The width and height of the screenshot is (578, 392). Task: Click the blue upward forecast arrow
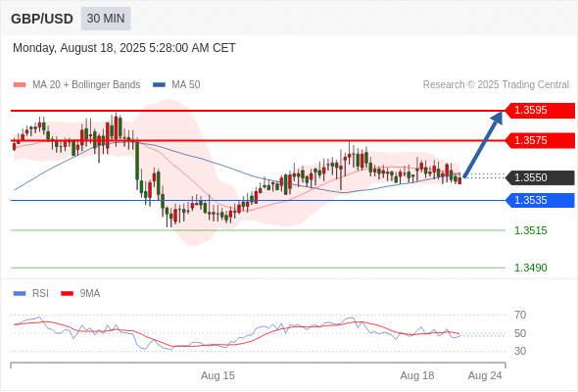click(483, 144)
